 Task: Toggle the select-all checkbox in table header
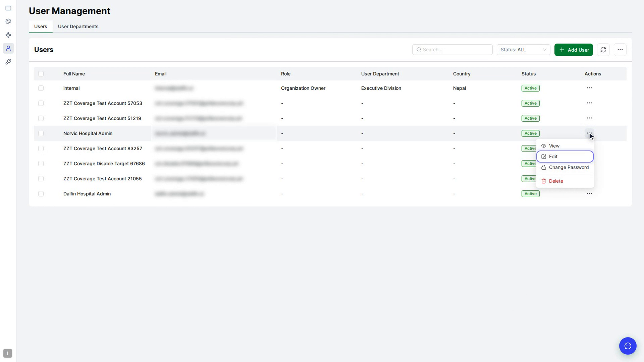(x=41, y=74)
